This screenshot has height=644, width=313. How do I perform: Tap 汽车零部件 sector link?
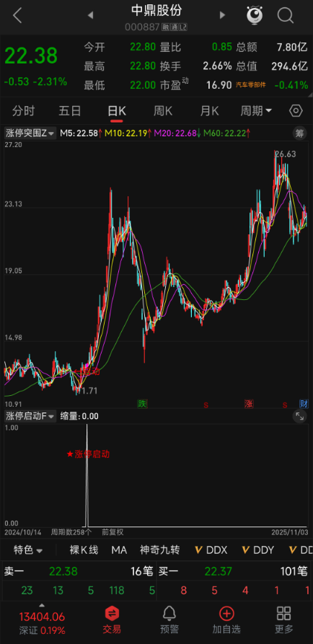(251, 85)
